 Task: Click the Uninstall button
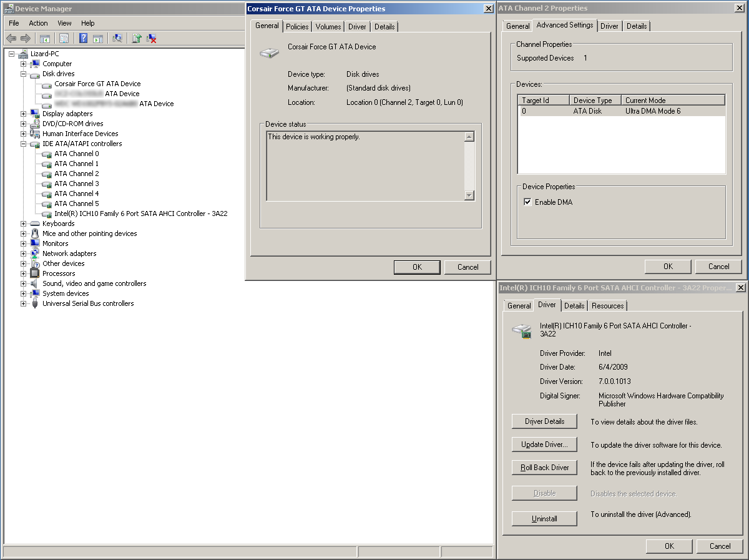point(544,519)
